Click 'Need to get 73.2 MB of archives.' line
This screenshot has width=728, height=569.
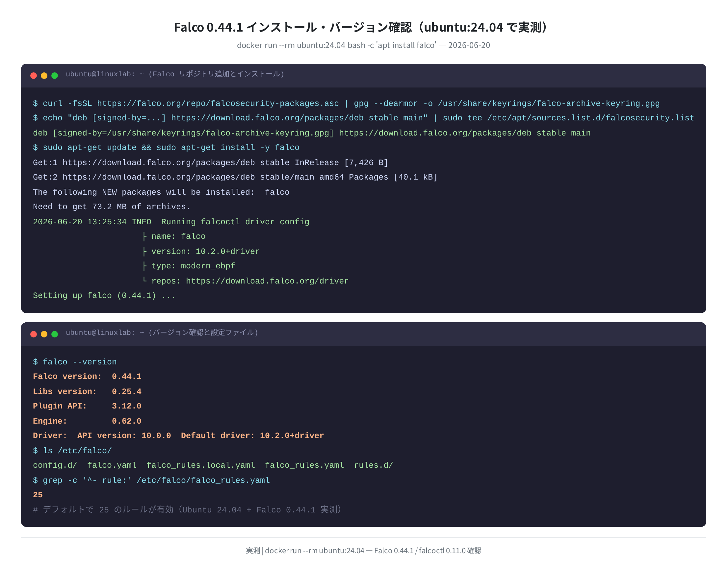pos(112,207)
